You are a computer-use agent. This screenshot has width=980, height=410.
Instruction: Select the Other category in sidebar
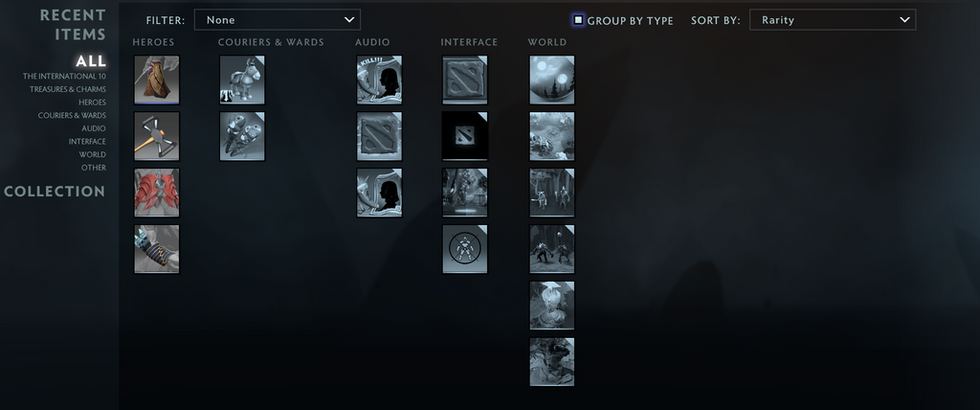(x=94, y=168)
